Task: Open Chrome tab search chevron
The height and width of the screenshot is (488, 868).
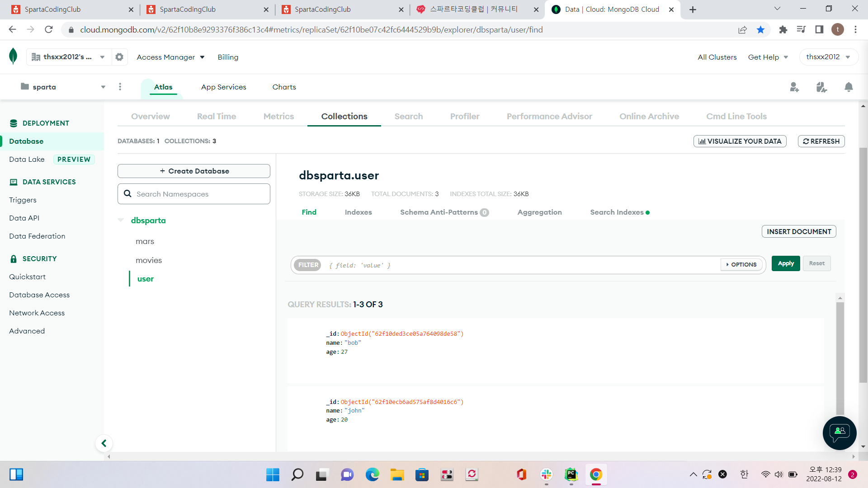Action: pyautogui.click(x=777, y=9)
